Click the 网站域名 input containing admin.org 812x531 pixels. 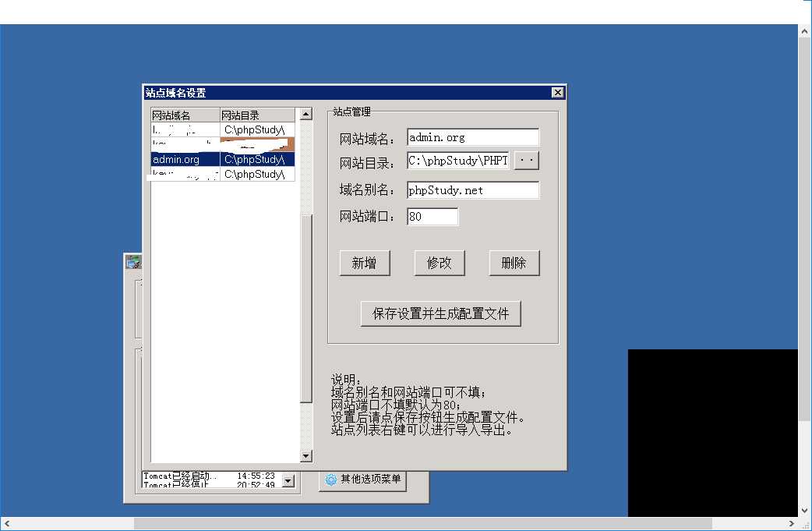pos(473,137)
